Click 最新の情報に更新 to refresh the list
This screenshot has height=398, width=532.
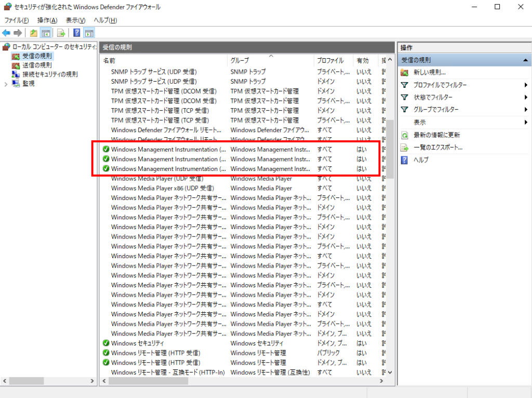(x=436, y=135)
